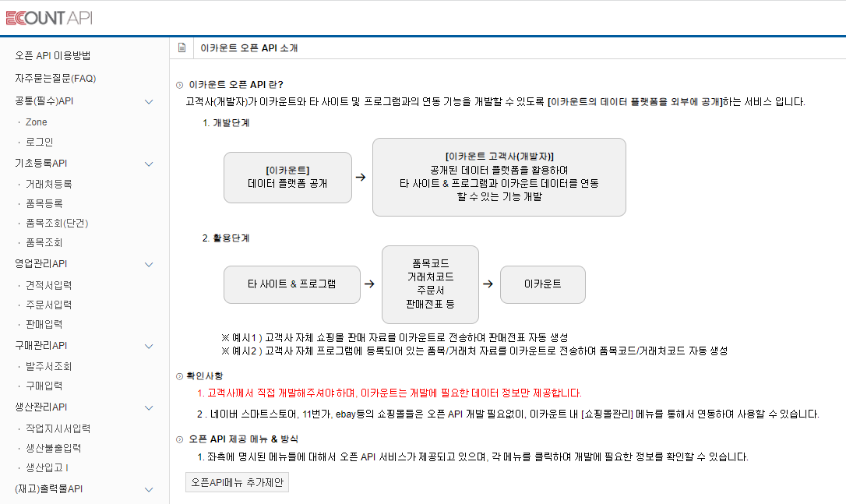846x504 pixels.
Task: Select the 영업관리API menu heading
Action: 41,264
